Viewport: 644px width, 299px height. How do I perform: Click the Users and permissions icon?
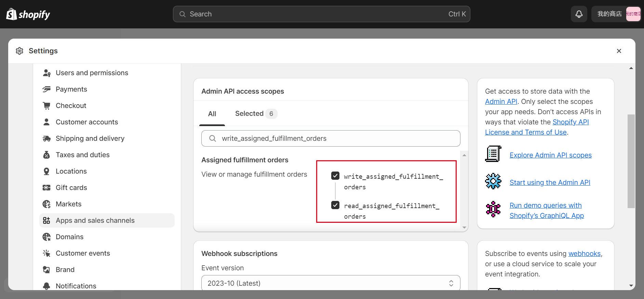[x=46, y=73]
